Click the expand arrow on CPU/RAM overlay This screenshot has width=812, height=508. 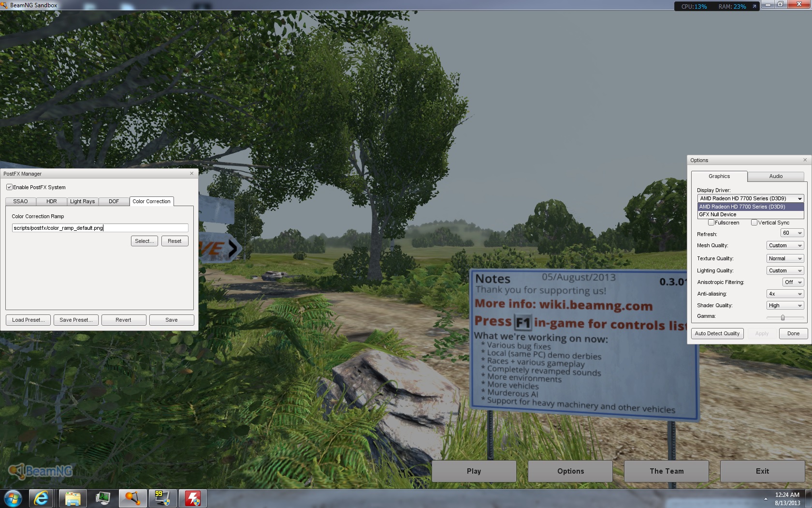(754, 6)
